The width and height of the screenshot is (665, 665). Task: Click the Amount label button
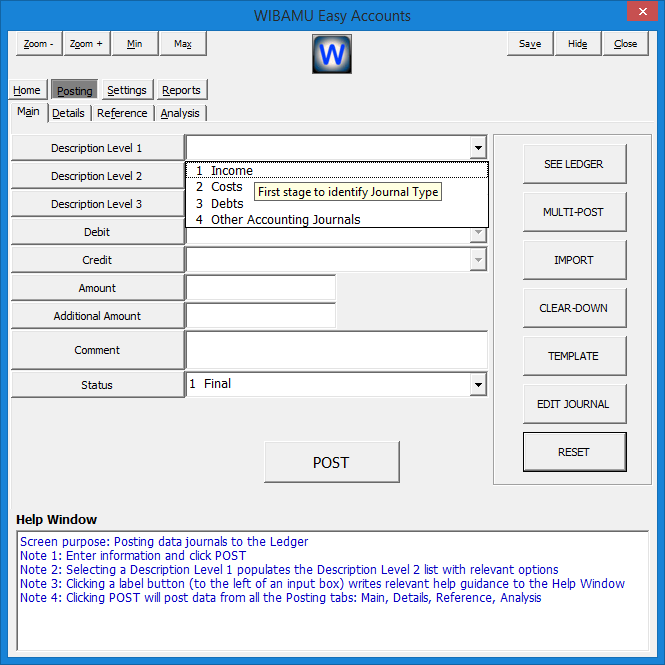click(x=97, y=288)
